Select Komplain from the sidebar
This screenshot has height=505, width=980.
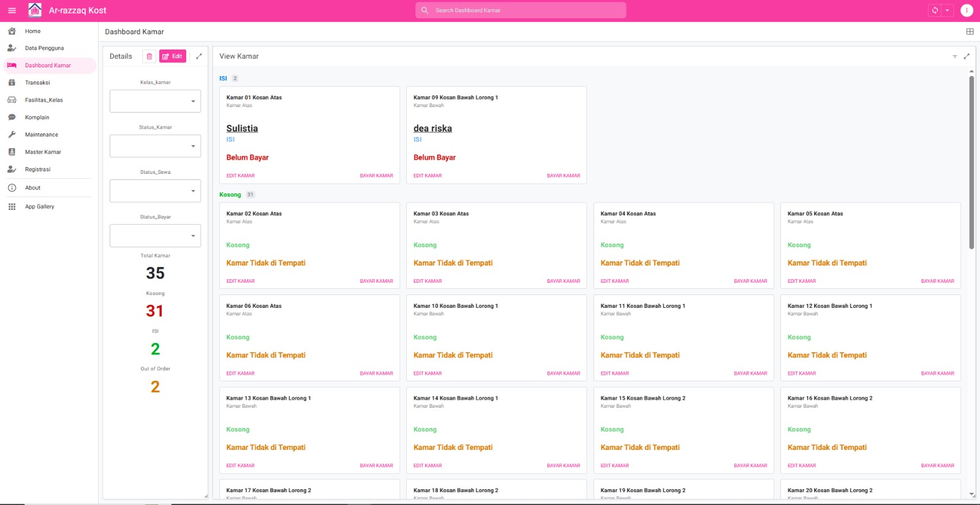coord(37,118)
